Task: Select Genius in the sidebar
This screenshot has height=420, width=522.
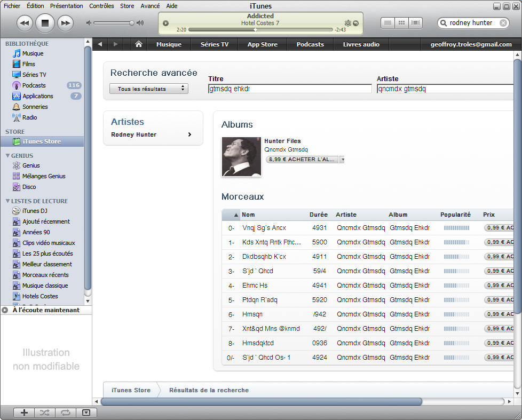Action: [31, 165]
